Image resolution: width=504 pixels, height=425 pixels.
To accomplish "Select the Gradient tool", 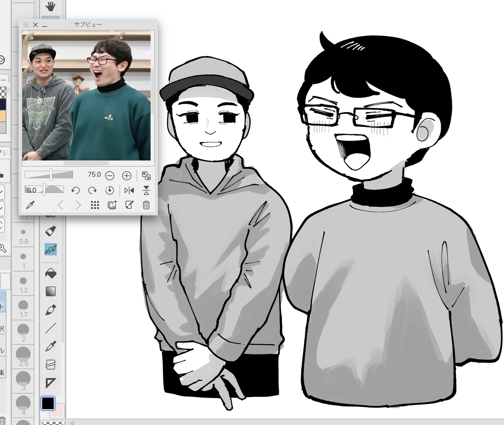I will click(x=50, y=291).
